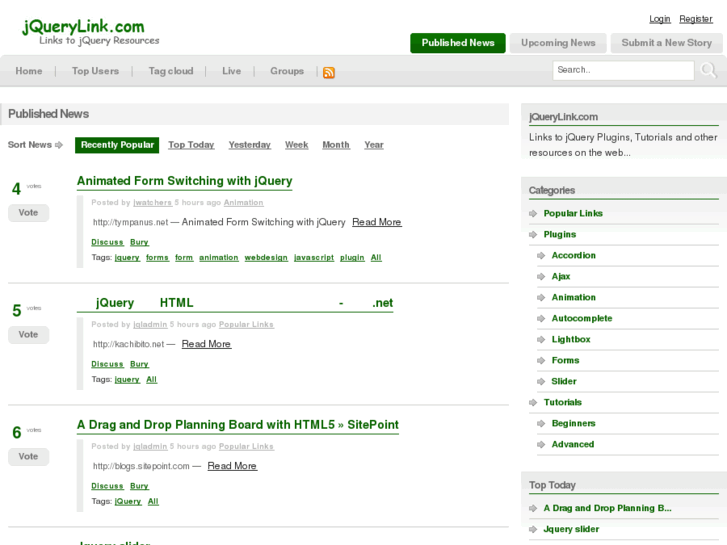Switch to Published News tab
This screenshot has width=727, height=545.
click(458, 43)
